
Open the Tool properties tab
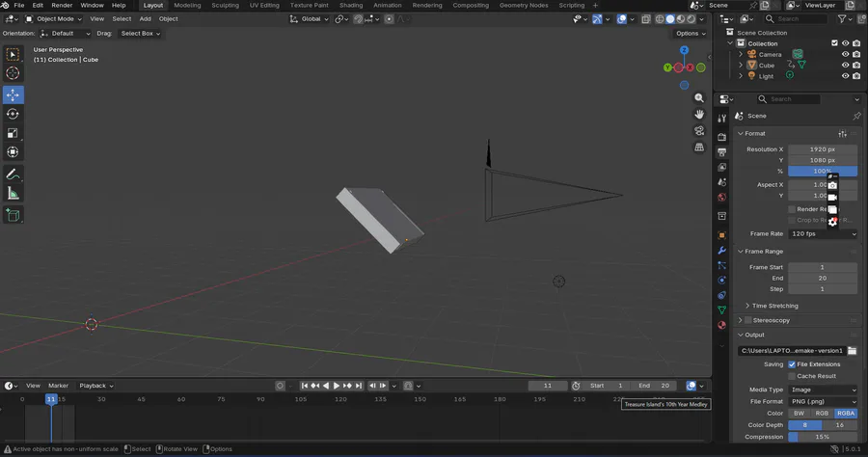(721, 119)
